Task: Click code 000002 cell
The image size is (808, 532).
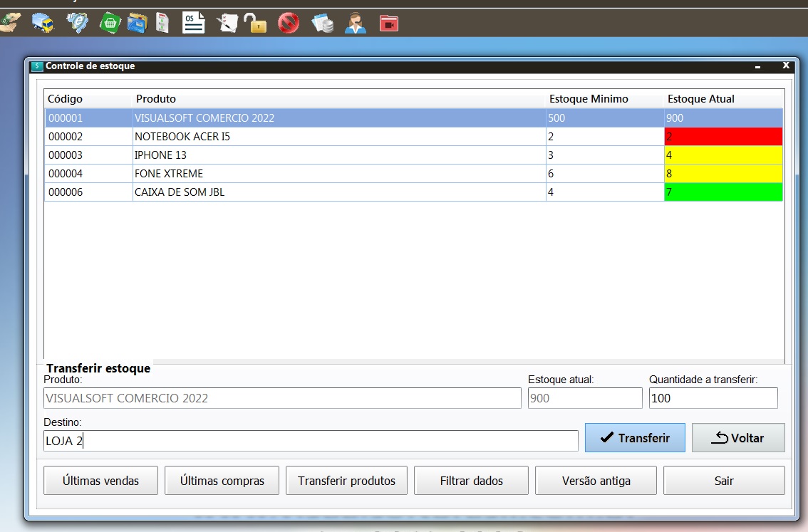Action: [88, 137]
